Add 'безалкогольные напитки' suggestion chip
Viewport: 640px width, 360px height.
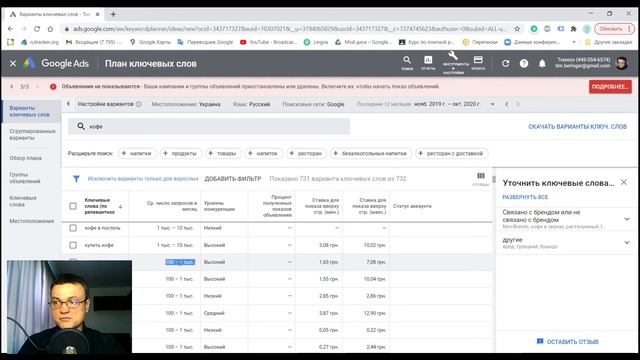tap(370, 153)
